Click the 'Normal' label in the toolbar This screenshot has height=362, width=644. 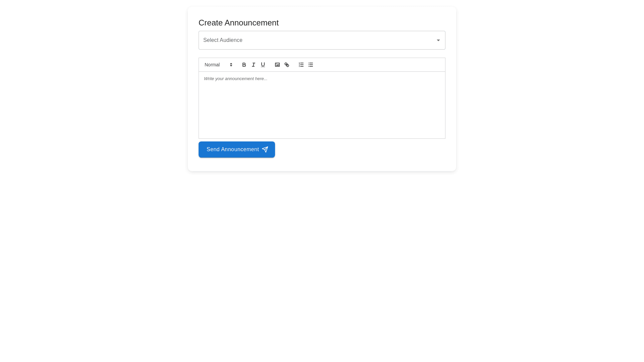[x=212, y=65]
